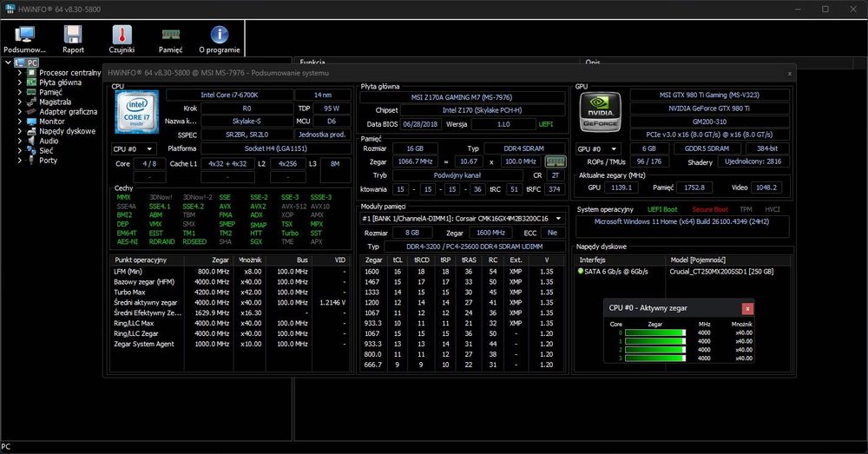Click the Turbo Max row

pos(230,293)
